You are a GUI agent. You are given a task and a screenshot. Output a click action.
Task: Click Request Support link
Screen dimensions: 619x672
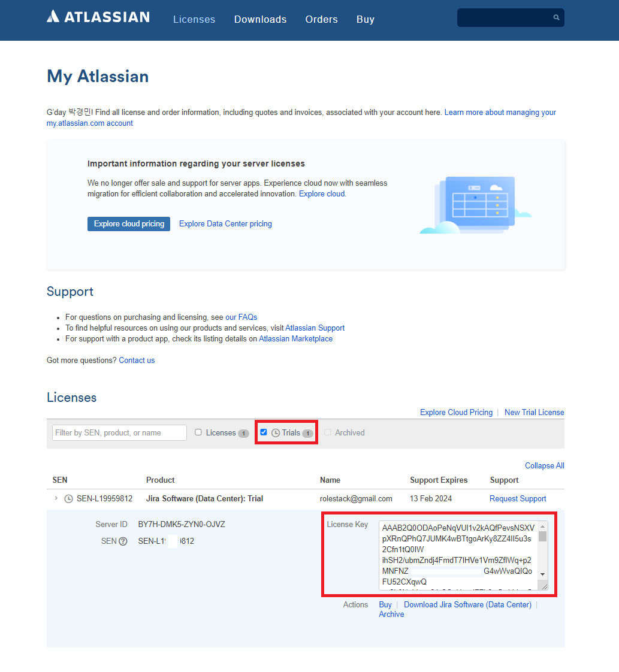(x=518, y=499)
